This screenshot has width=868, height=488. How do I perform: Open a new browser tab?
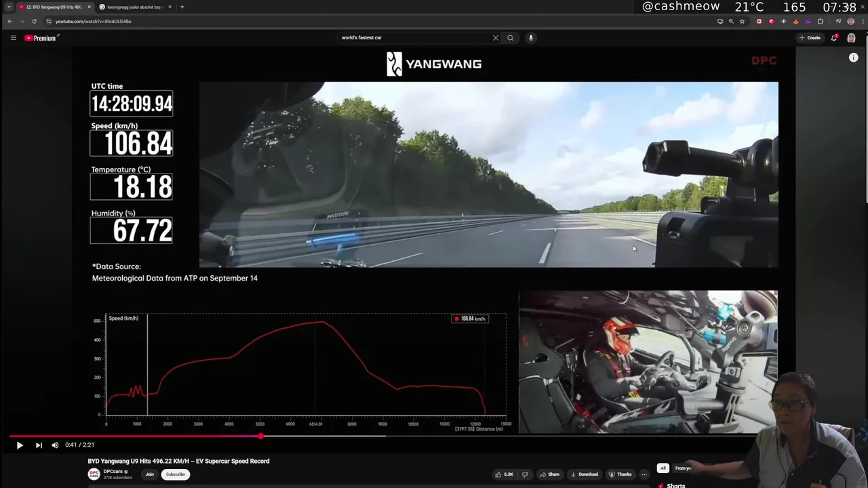[x=182, y=7]
